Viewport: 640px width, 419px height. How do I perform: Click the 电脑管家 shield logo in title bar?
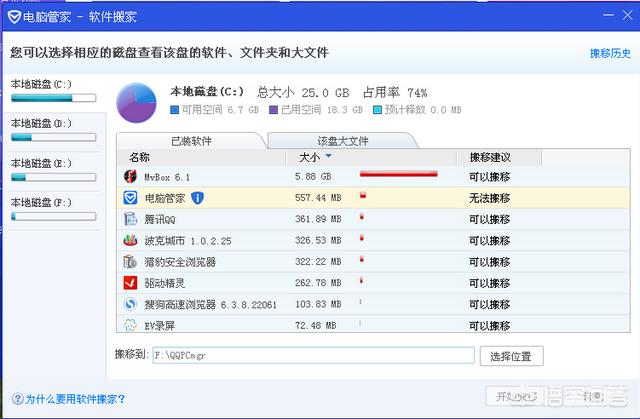(14, 17)
